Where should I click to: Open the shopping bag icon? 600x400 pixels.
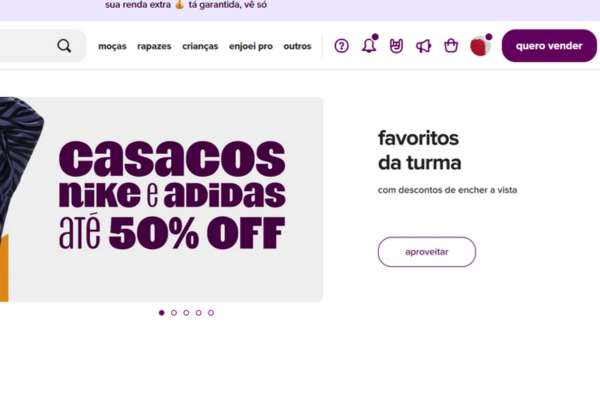coord(451,46)
